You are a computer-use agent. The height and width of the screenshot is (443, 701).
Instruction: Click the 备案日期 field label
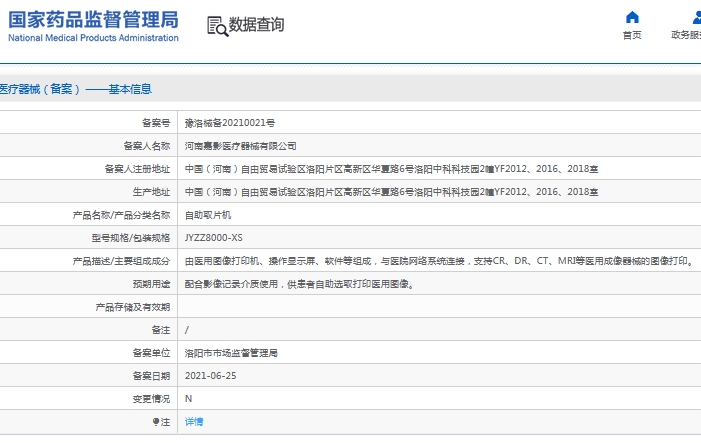click(151, 376)
